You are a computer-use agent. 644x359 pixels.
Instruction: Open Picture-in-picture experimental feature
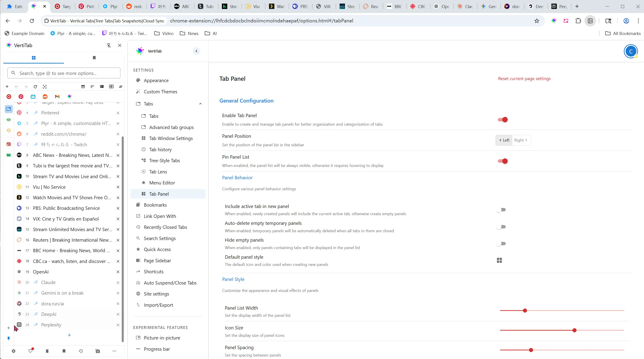click(168, 338)
